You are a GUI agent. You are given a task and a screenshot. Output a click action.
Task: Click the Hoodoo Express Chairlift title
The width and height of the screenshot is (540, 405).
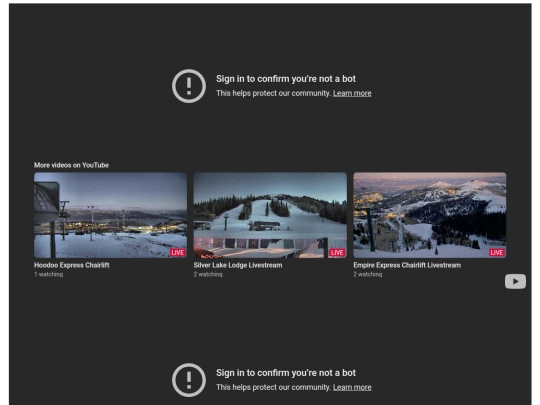[x=72, y=265]
